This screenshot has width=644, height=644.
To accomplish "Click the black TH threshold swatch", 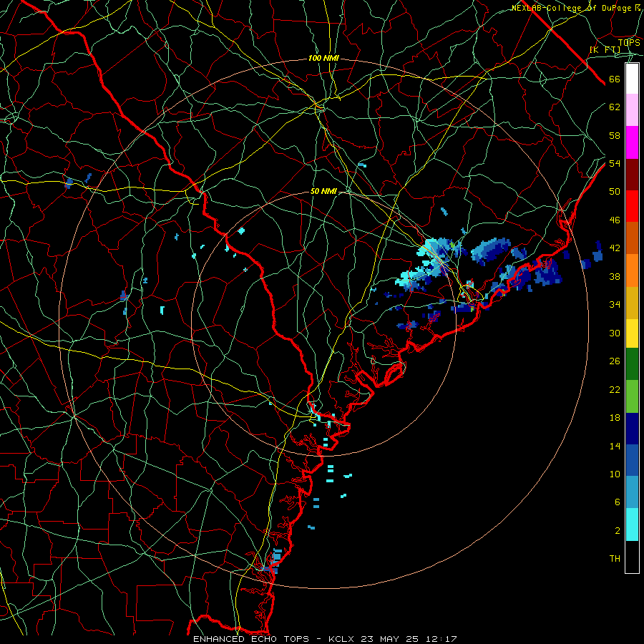I will tap(632, 557).
